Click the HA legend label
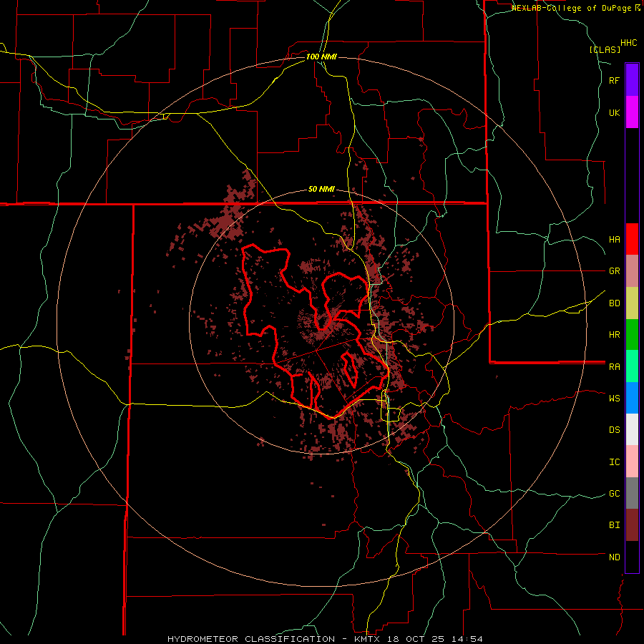644x644 pixels. [x=614, y=239]
